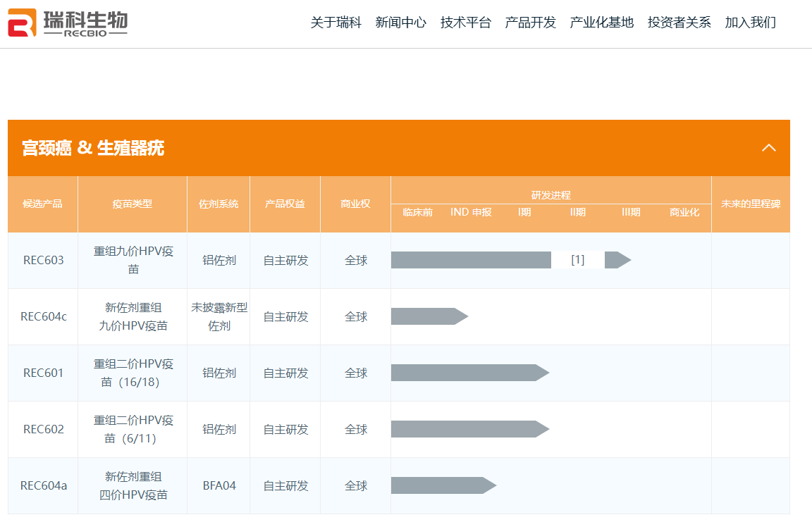Click the [1] footnote on REC603 progress
The height and width of the screenshot is (515, 812).
(577, 260)
